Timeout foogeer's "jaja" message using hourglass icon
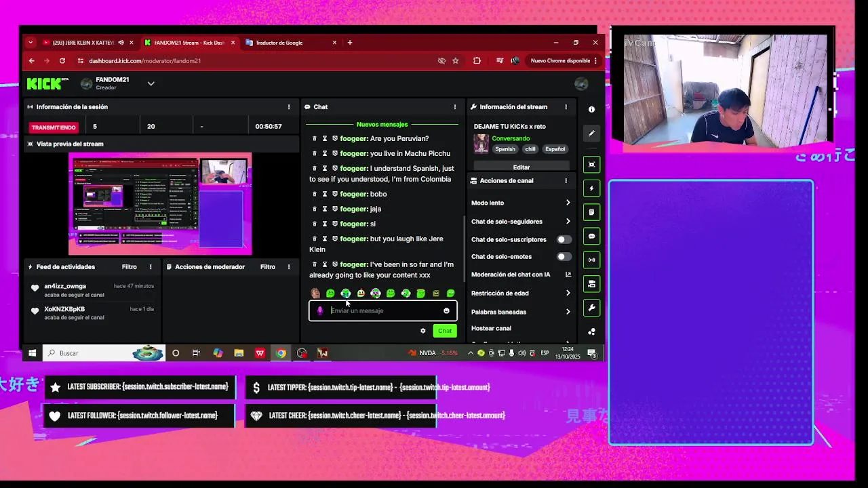 click(325, 209)
